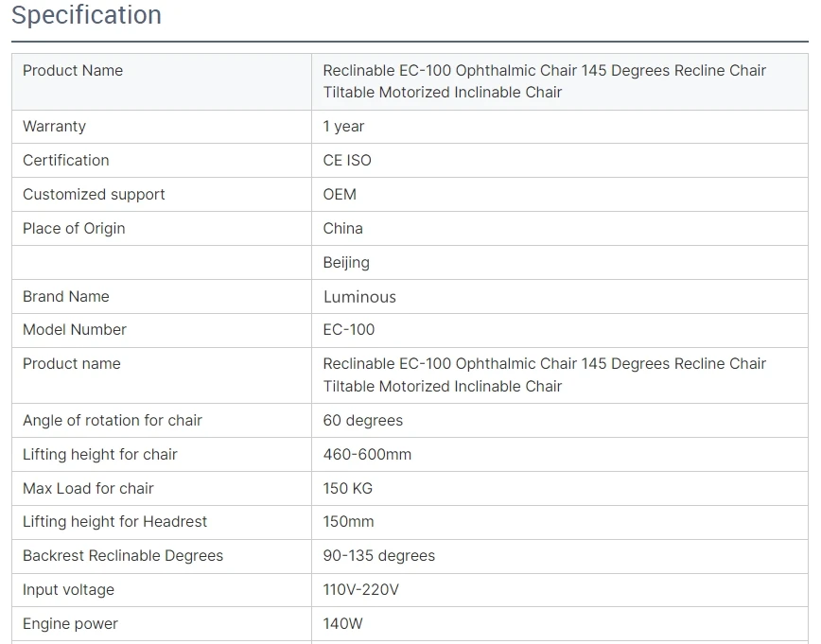
Task: Click the Luminous brand value
Action: click(x=359, y=297)
